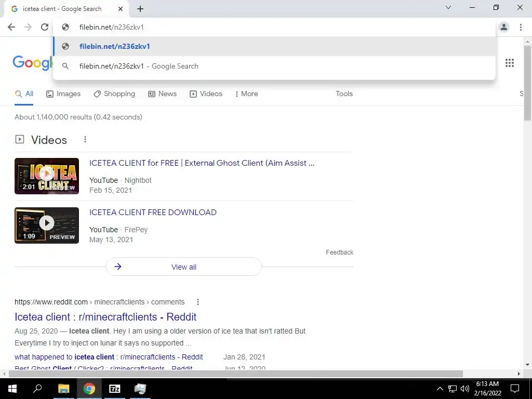Open Windows taskbar search
This screenshot has height=399, width=532.
coord(37,389)
